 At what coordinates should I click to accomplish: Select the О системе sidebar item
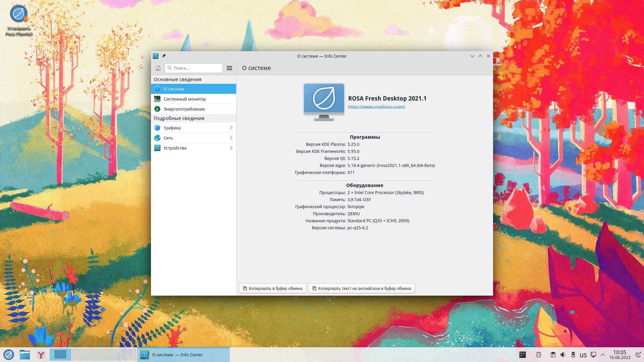point(193,89)
